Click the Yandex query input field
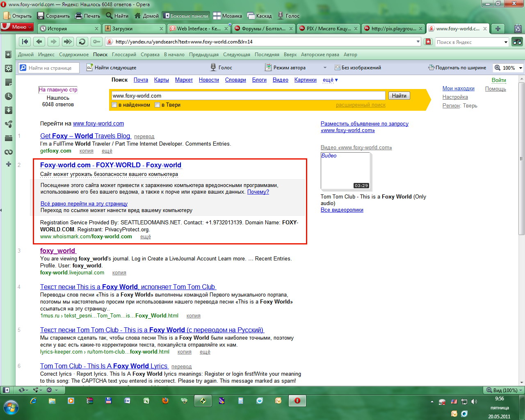525x420 pixels. [x=249, y=96]
